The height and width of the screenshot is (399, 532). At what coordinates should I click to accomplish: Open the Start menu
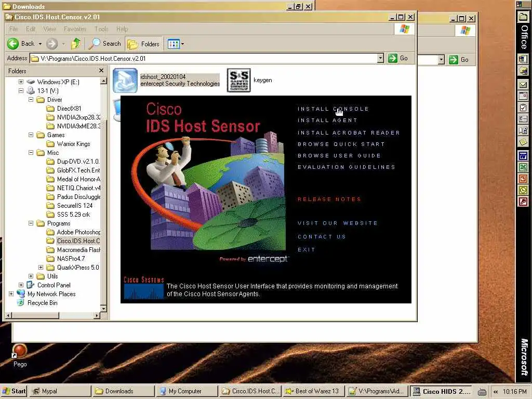pyautogui.click(x=14, y=391)
